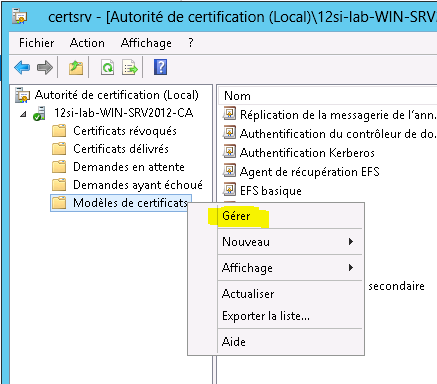Click the Réplication de la messagerie template icon

(229, 113)
